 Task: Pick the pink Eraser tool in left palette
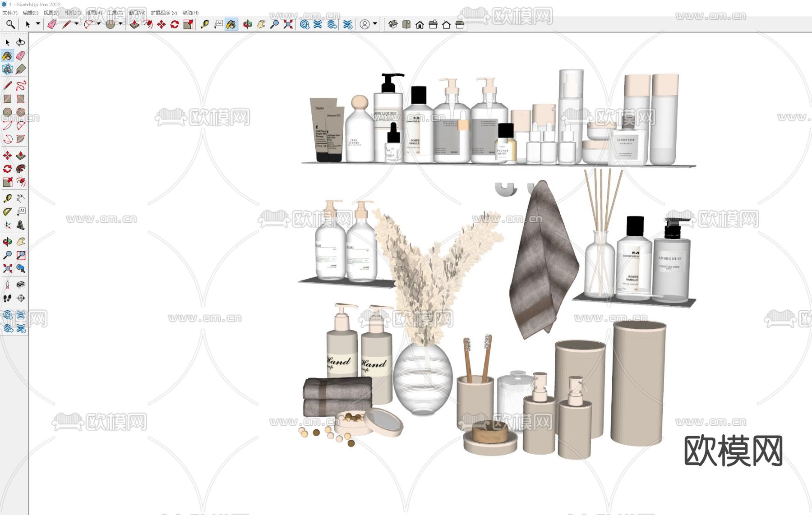pos(21,56)
